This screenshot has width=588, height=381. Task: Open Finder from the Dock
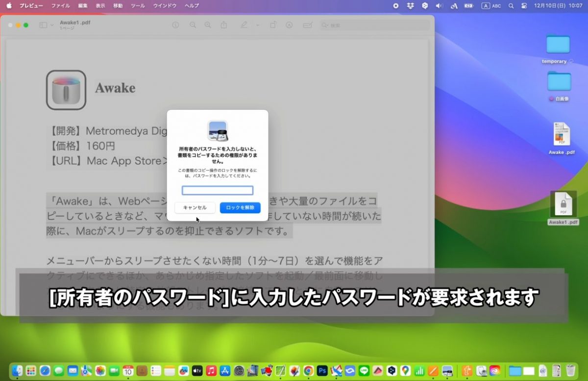point(18,370)
